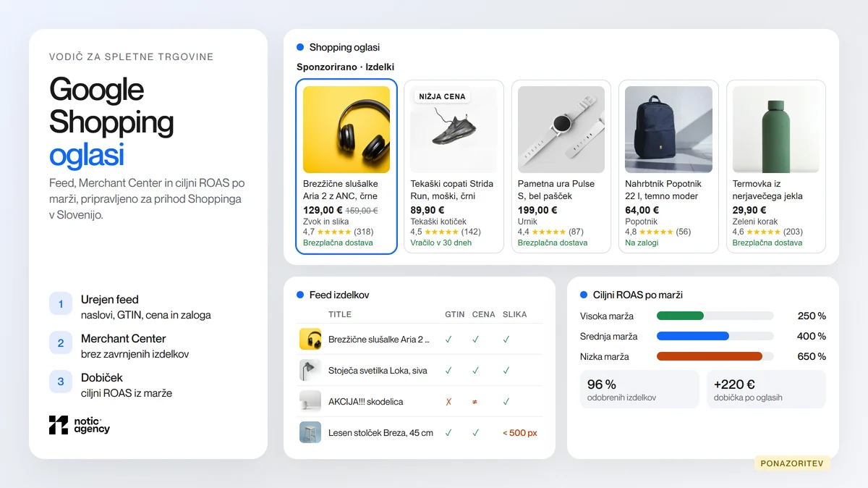
Task: Click the SLIKA checkmark in the AKCIJA row
Action: 506,401
